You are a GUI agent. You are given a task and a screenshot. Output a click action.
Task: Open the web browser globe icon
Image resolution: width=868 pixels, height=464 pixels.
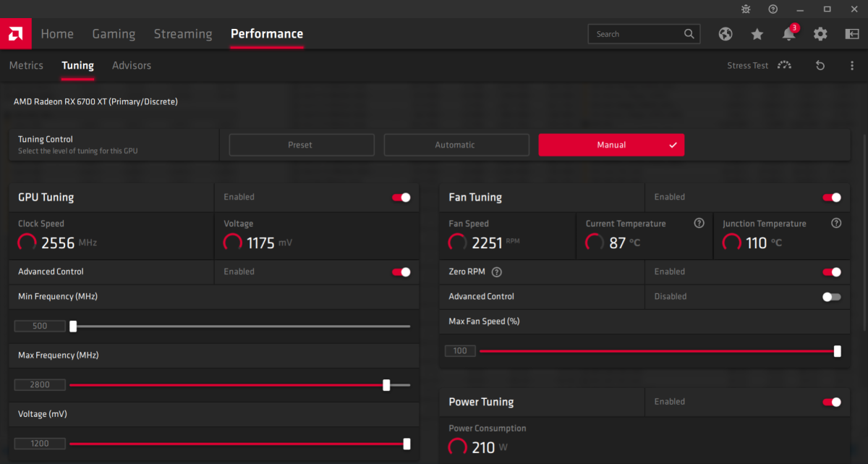pyautogui.click(x=726, y=34)
